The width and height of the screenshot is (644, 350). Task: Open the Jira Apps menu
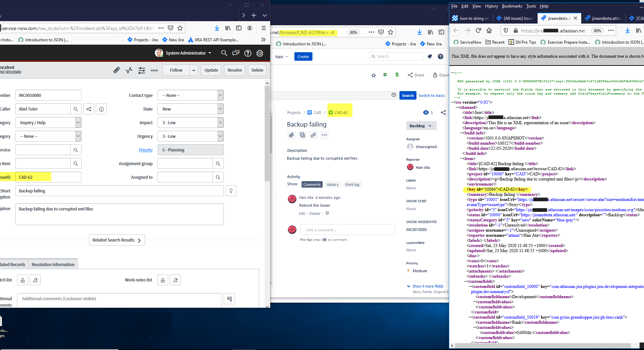[x=281, y=57]
